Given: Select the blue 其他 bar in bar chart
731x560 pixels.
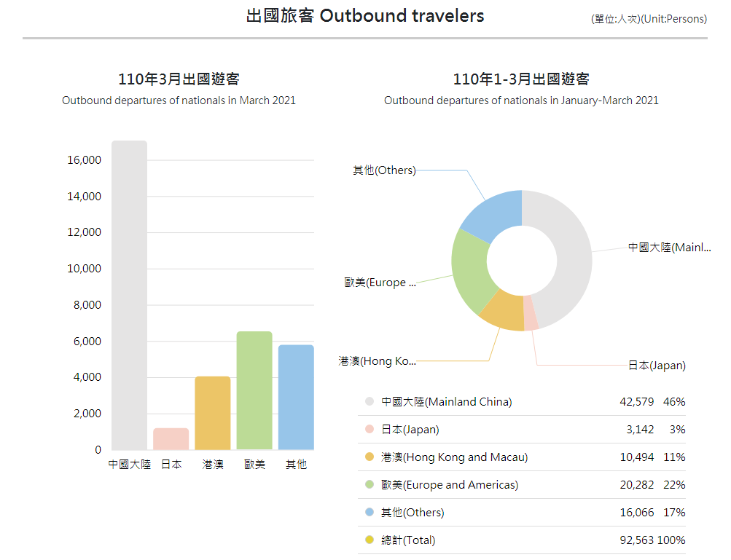Looking at the screenshot, I should [x=296, y=397].
